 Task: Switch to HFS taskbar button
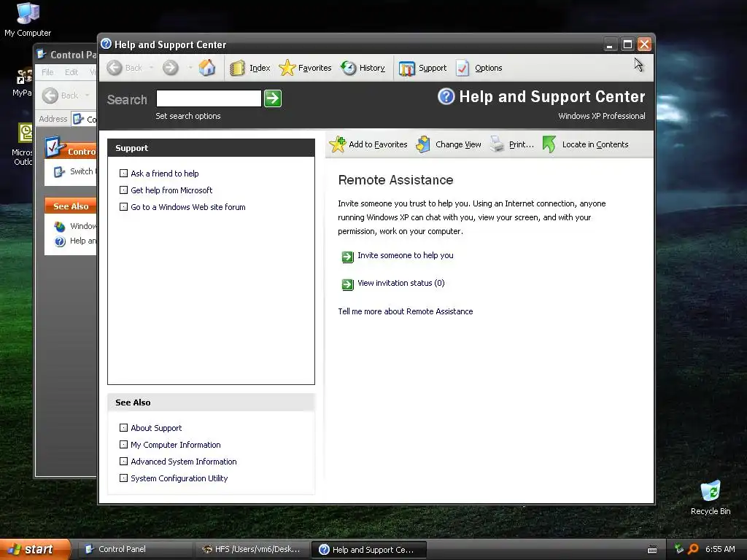tap(252, 549)
